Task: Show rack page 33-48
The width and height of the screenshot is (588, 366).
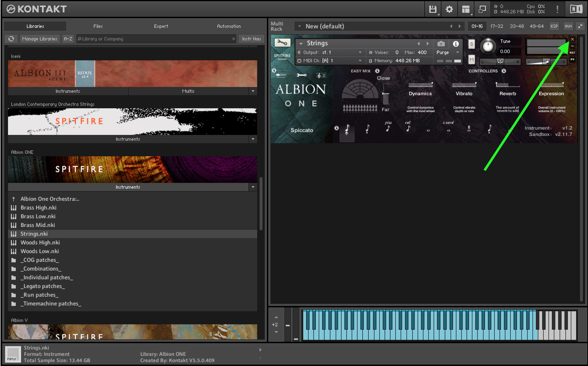Action: click(517, 26)
